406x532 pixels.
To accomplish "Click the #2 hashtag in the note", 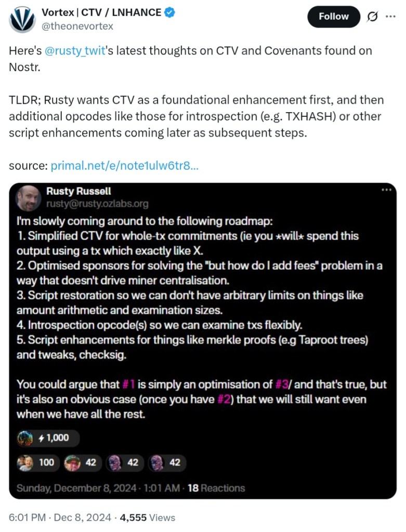I will point(222,400).
